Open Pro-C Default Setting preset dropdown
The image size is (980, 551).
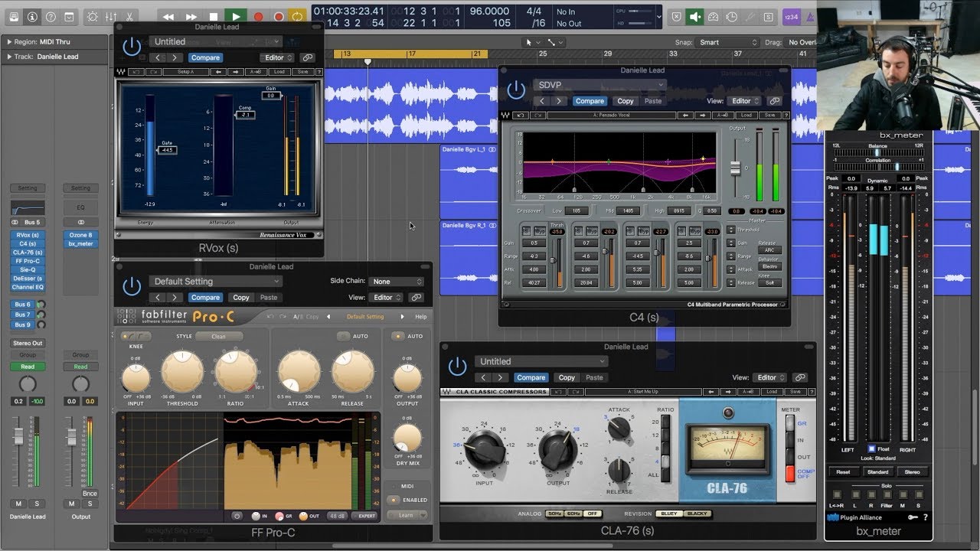pyautogui.click(x=216, y=282)
